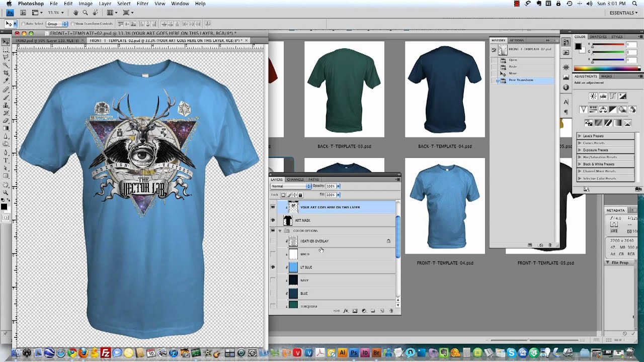Enable the Auto-Select checkbox
The height and width of the screenshot is (362, 644).
pos(24,24)
